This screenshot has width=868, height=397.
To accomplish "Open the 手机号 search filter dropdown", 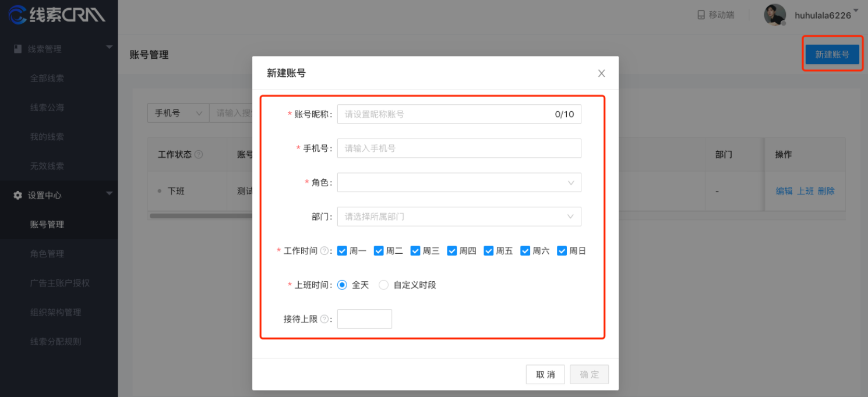I will [x=178, y=113].
